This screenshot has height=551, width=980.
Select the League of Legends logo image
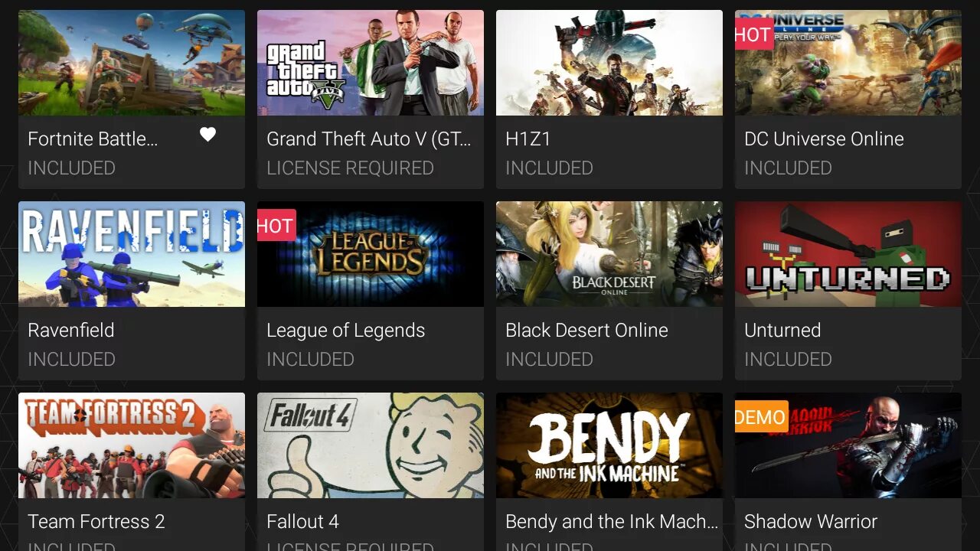pyautogui.click(x=371, y=254)
